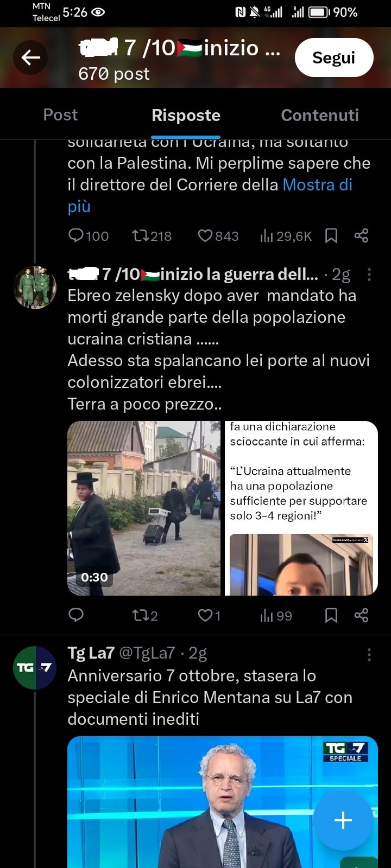Play the 0:30 video thumbnail
The image size is (391, 868).
pyautogui.click(x=144, y=508)
